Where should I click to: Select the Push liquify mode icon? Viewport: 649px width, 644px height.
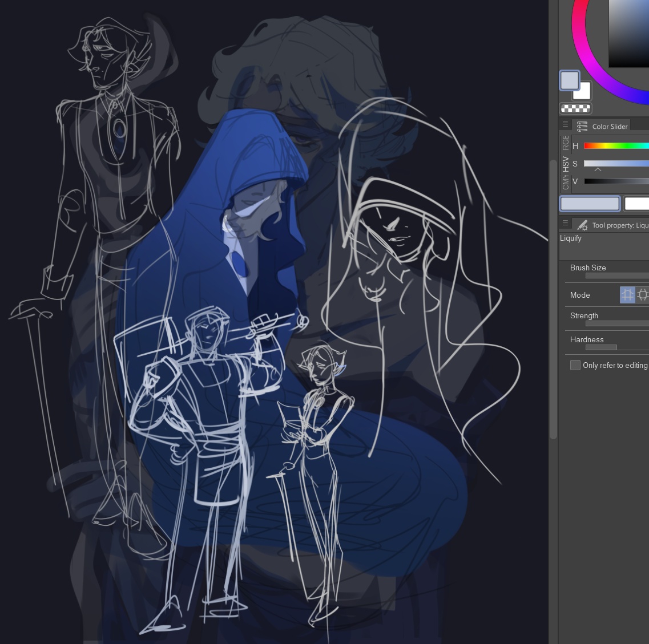pyautogui.click(x=627, y=295)
